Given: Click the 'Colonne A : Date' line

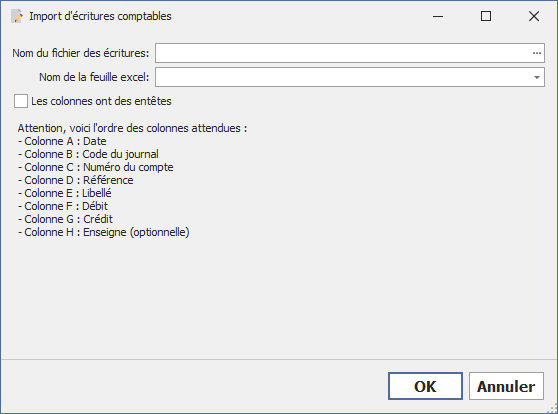Looking at the screenshot, I should coord(62,141).
